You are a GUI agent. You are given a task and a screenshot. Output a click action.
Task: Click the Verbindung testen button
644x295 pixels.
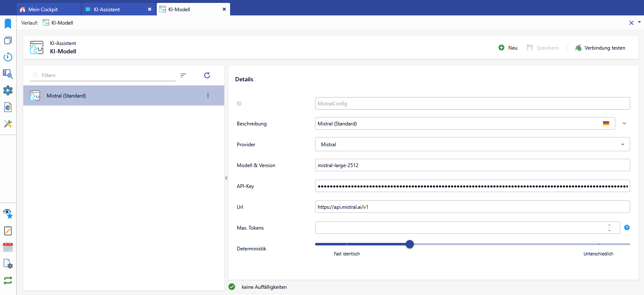coord(600,48)
